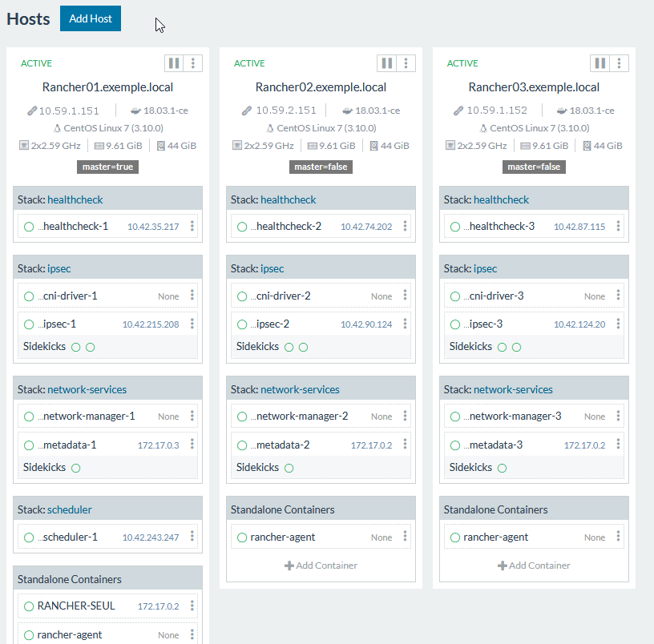Pause the Rancher01.exemple.local host
The height and width of the screenshot is (644, 654).
(x=174, y=63)
